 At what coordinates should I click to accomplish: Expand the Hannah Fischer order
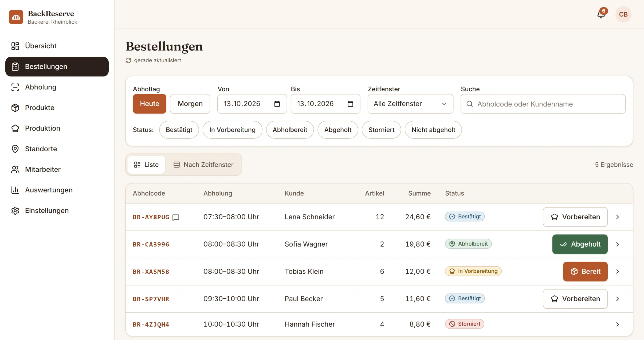[617, 324]
